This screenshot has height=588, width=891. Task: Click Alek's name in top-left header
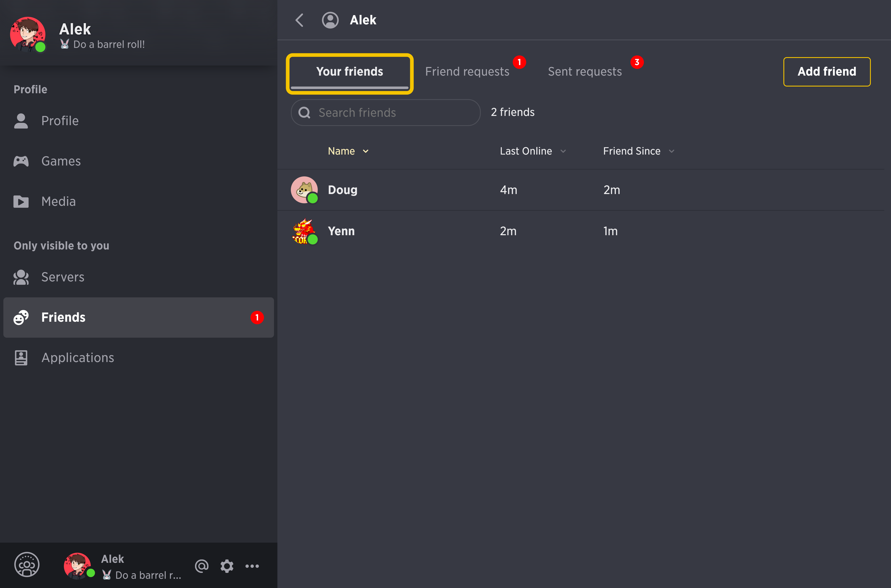75,29
